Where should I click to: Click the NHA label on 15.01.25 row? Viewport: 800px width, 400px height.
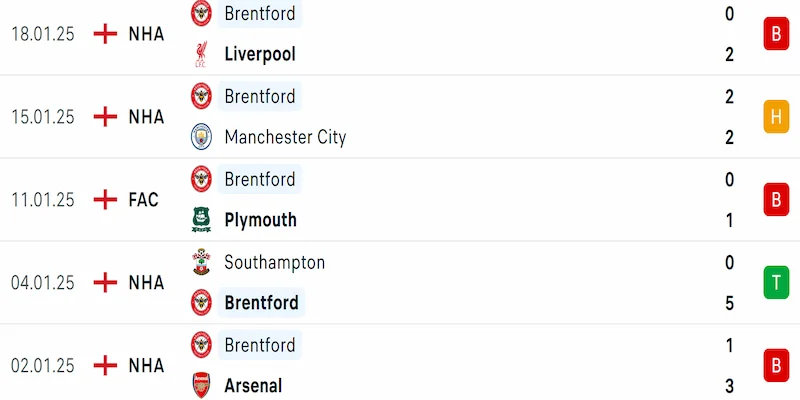click(x=146, y=117)
